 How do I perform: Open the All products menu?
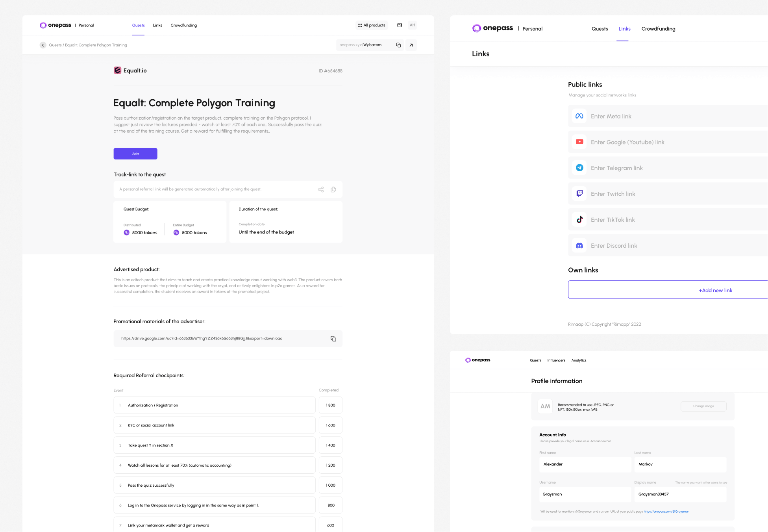[x=372, y=25]
